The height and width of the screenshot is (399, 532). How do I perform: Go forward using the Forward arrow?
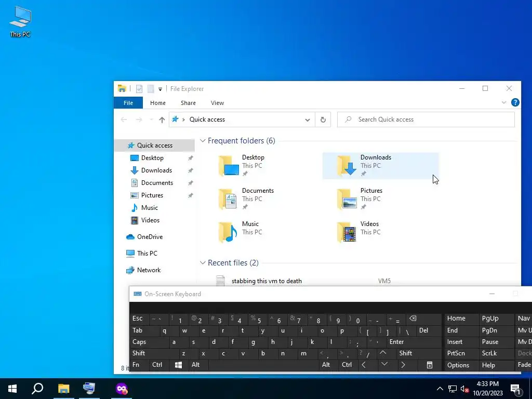click(139, 119)
